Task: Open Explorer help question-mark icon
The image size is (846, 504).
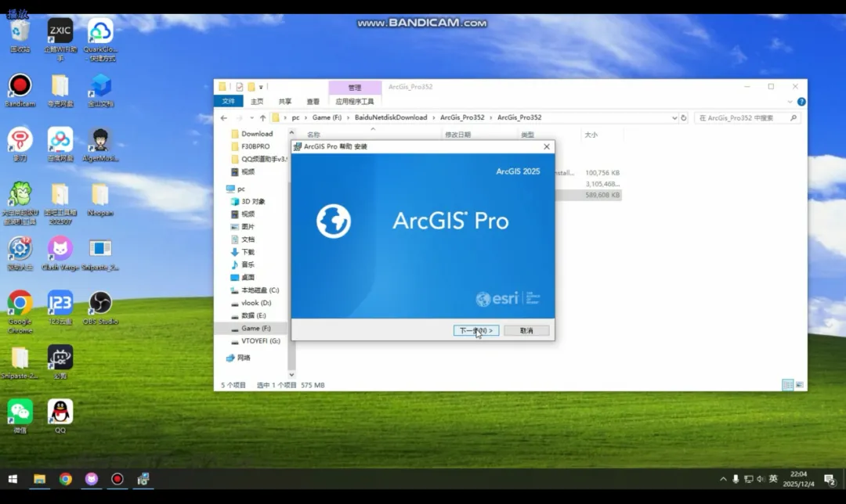Action: [801, 101]
